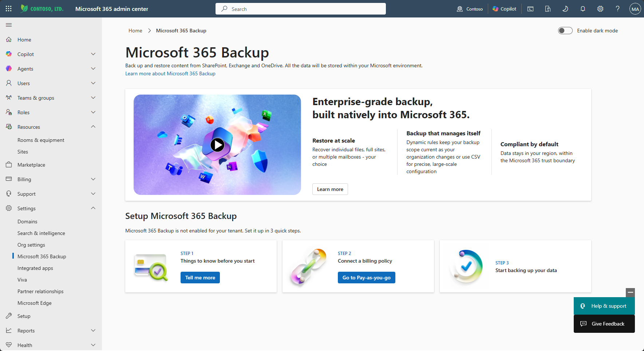Collapse the Settings nav section chevron
The image size is (644, 351).
tap(93, 208)
